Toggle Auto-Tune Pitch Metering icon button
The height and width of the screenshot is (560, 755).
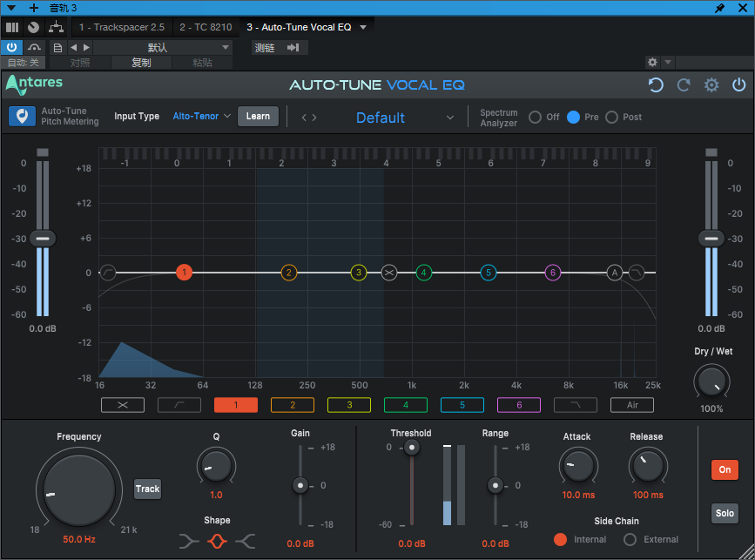pyautogui.click(x=22, y=117)
